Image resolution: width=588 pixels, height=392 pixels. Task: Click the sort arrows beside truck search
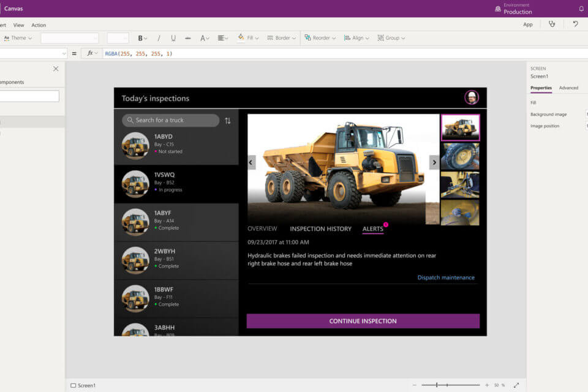[228, 121]
